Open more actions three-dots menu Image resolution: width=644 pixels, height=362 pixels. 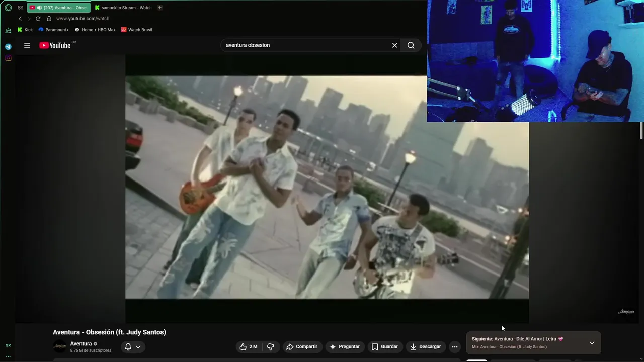455,347
